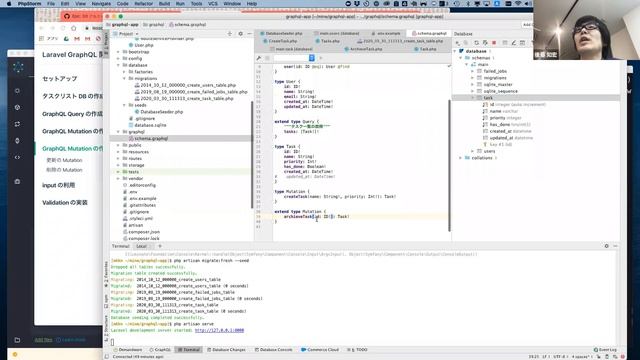Click the Validation の実装 sidebar link
Image resolution: width=640 pixels, height=360 pixels.
click(65, 202)
